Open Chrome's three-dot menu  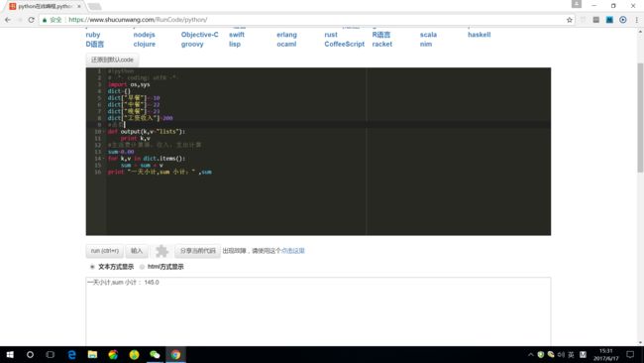point(637,20)
